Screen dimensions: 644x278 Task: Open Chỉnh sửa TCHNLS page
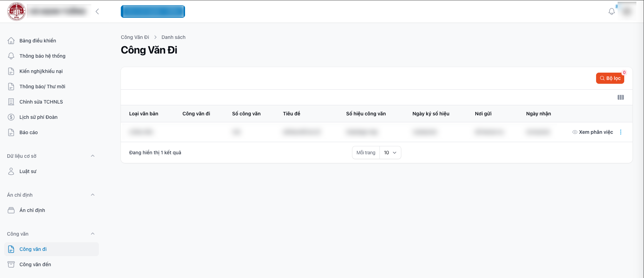click(41, 102)
